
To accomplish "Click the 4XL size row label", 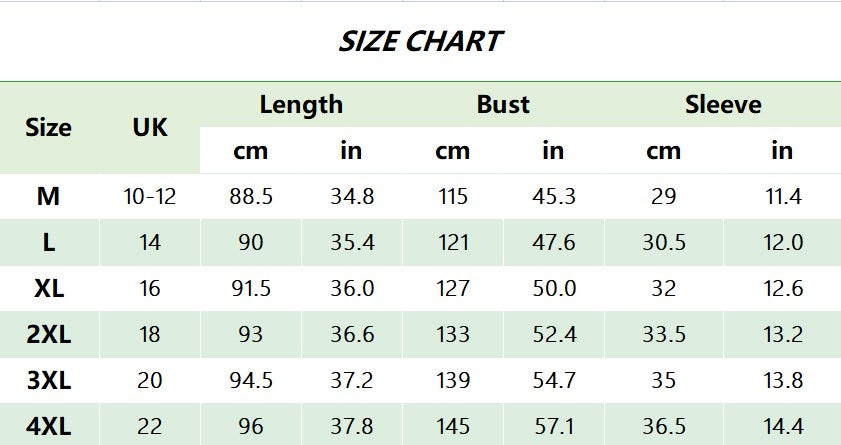I will tap(49, 426).
